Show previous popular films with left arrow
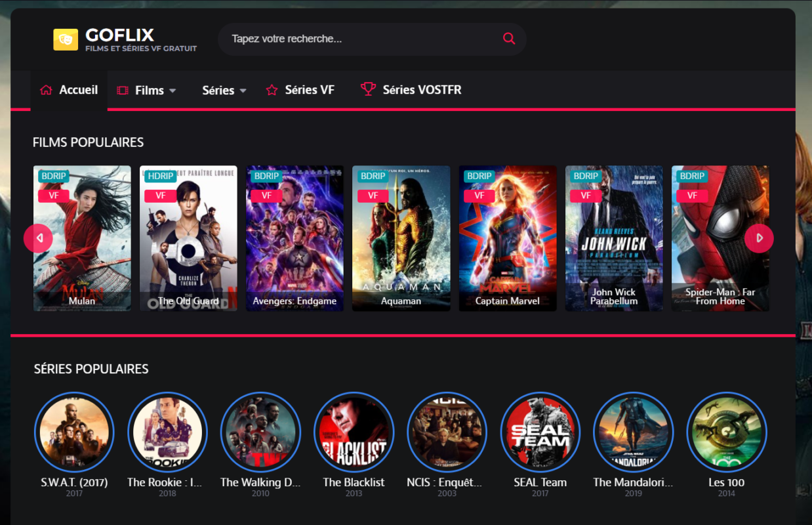 [38, 238]
